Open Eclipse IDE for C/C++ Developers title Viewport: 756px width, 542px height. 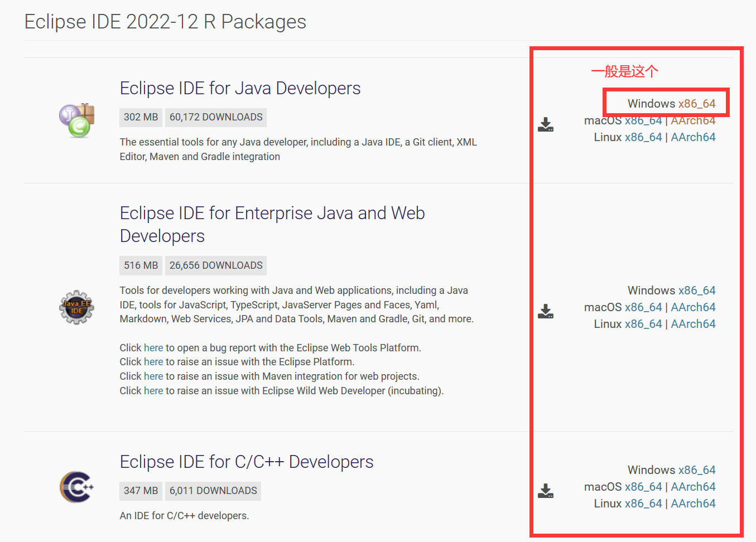pyautogui.click(x=247, y=462)
